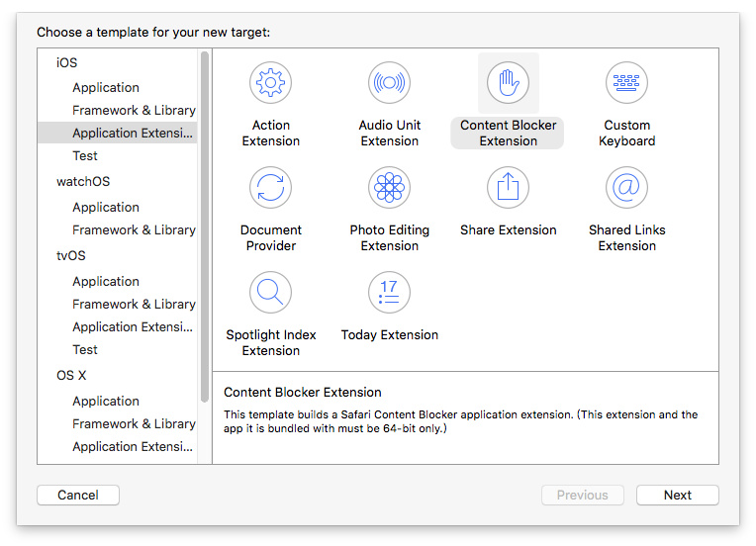Select the Document Provider template icon
This screenshot has height=546, width=756.
tap(270, 188)
